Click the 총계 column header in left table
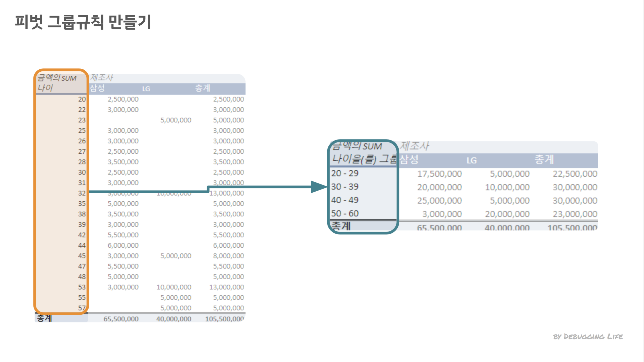644x362 pixels. (203, 88)
